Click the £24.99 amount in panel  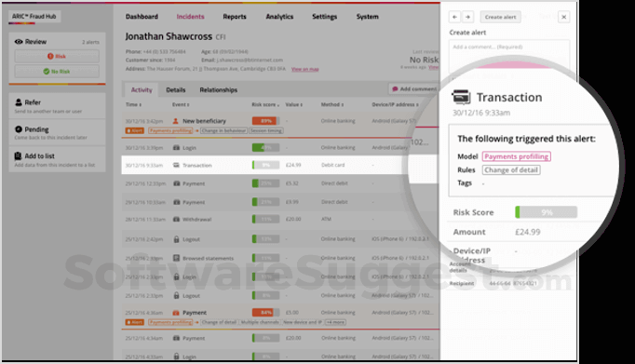click(x=528, y=232)
